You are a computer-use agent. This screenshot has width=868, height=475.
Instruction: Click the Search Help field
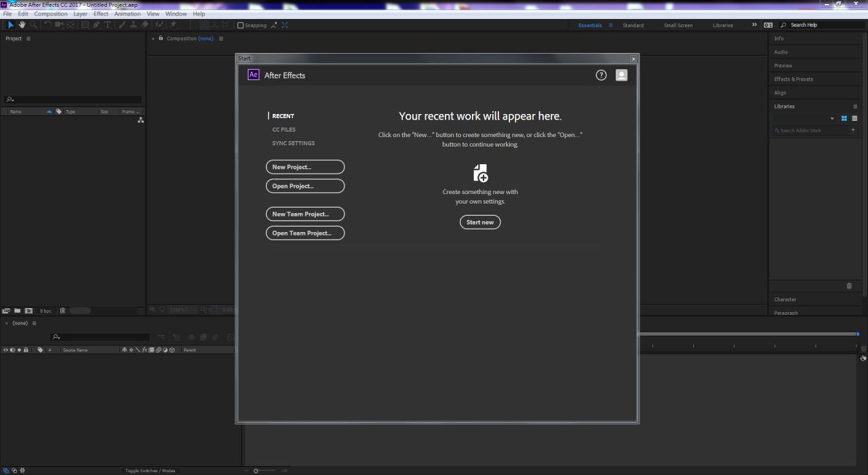[x=823, y=25]
